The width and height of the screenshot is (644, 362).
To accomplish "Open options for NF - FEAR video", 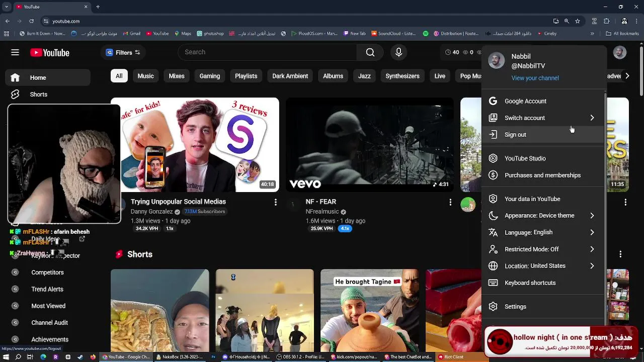I will point(450,202).
